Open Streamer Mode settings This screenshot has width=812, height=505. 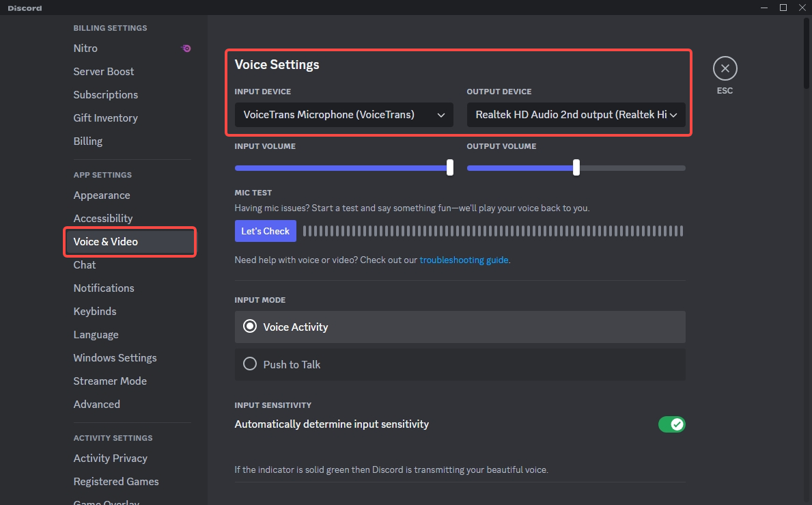[110, 381]
